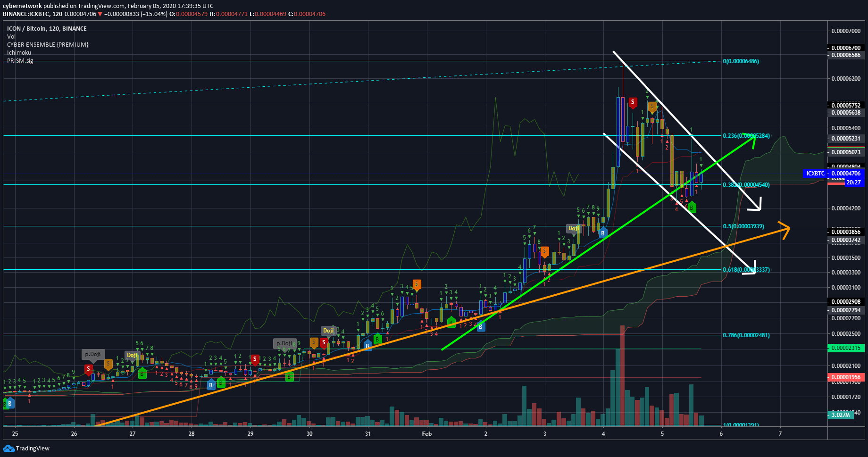Click the Doji label on the Jan 30 candles
868x457 pixels.
pos(328,331)
